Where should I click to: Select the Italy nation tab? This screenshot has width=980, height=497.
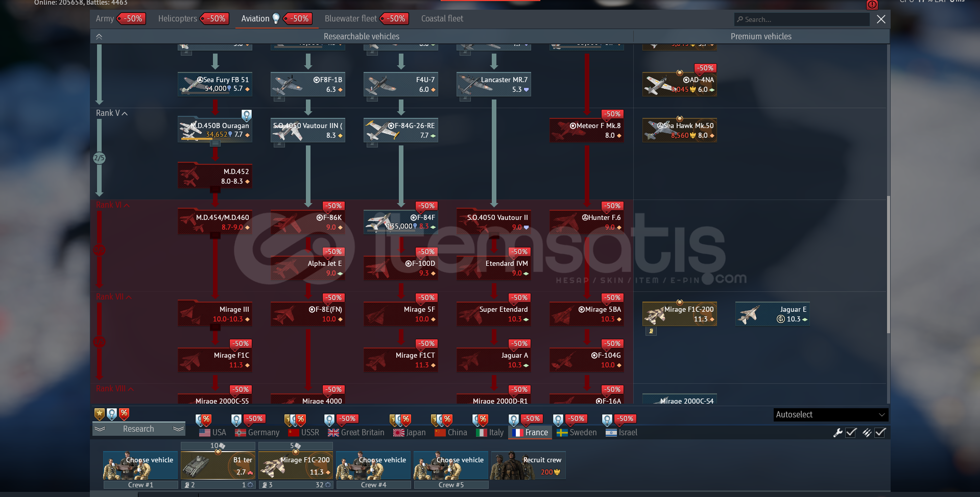point(490,432)
